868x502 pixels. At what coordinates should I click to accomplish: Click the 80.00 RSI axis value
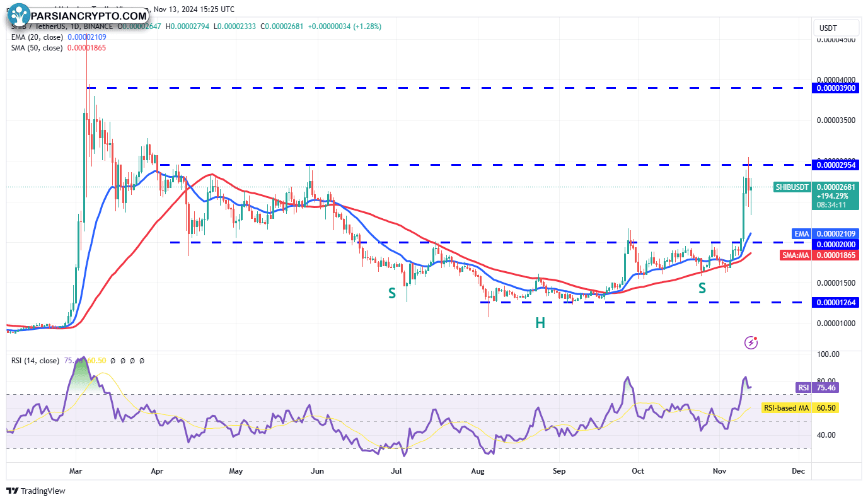pos(828,380)
